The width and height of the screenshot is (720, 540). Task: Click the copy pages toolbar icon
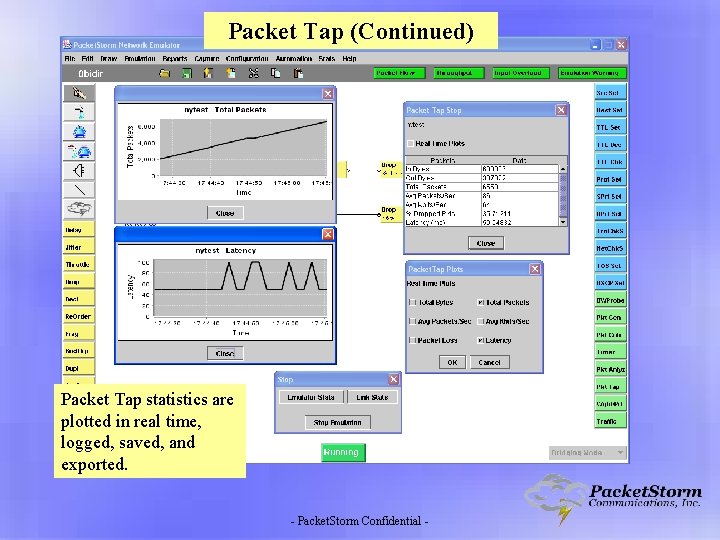coord(276,73)
